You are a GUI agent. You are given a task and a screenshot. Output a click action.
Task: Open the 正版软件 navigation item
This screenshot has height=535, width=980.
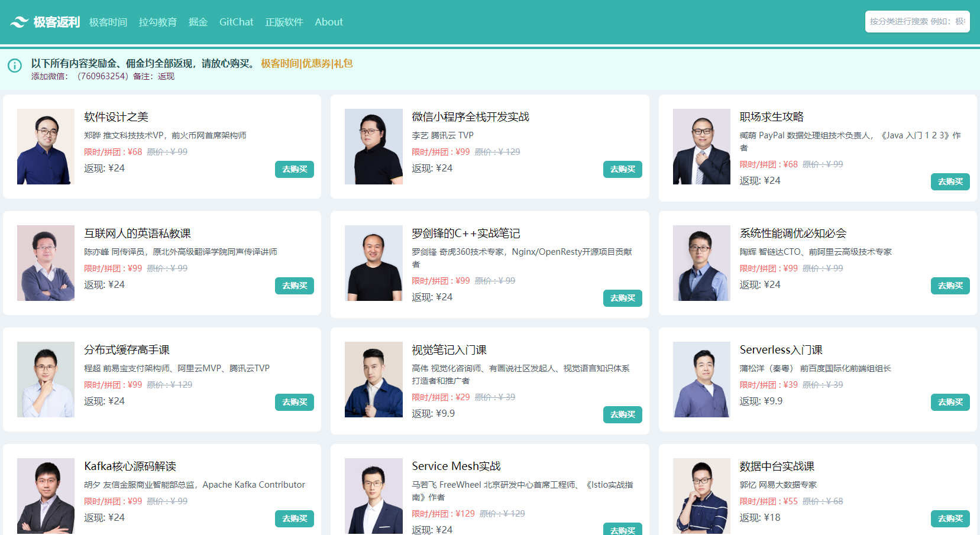click(284, 22)
